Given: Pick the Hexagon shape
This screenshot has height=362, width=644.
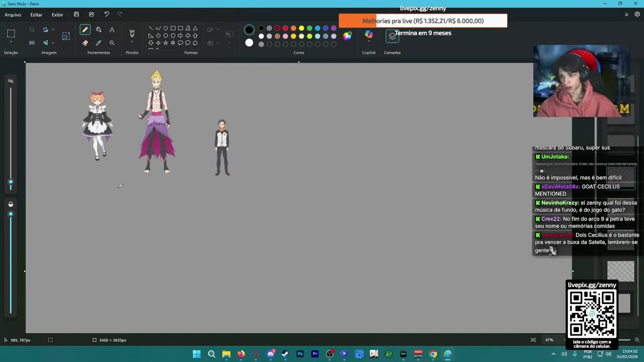Looking at the screenshot, I should [173, 36].
